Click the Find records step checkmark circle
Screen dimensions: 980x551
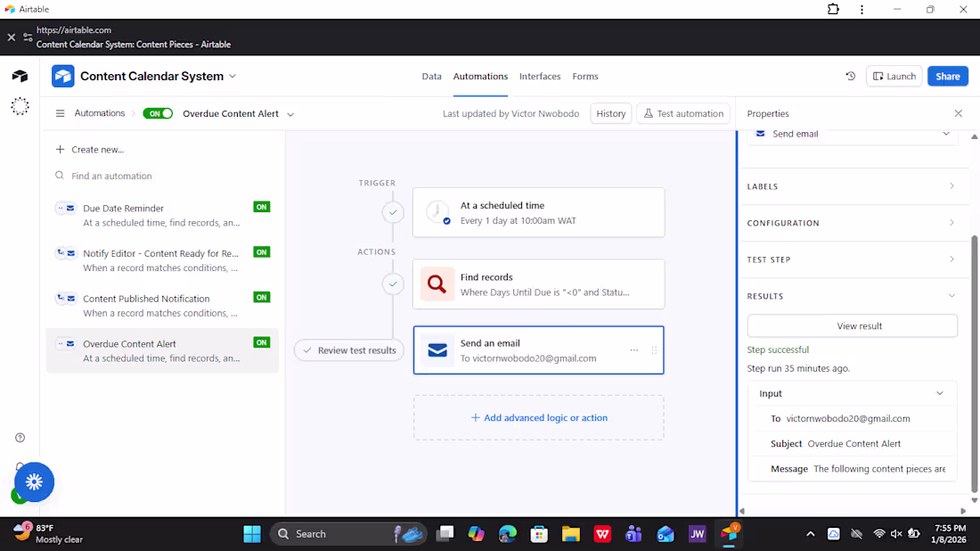[393, 284]
